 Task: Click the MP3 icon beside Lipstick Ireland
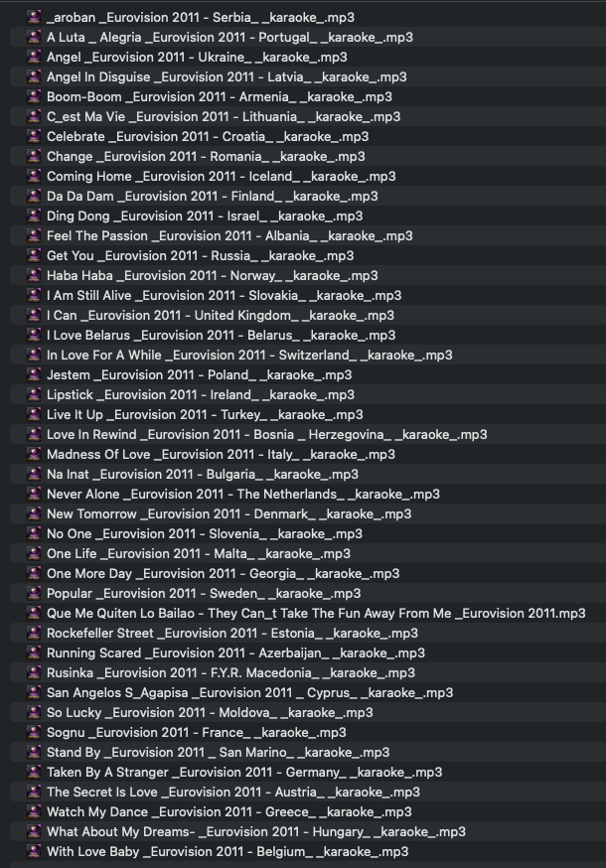(34, 395)
